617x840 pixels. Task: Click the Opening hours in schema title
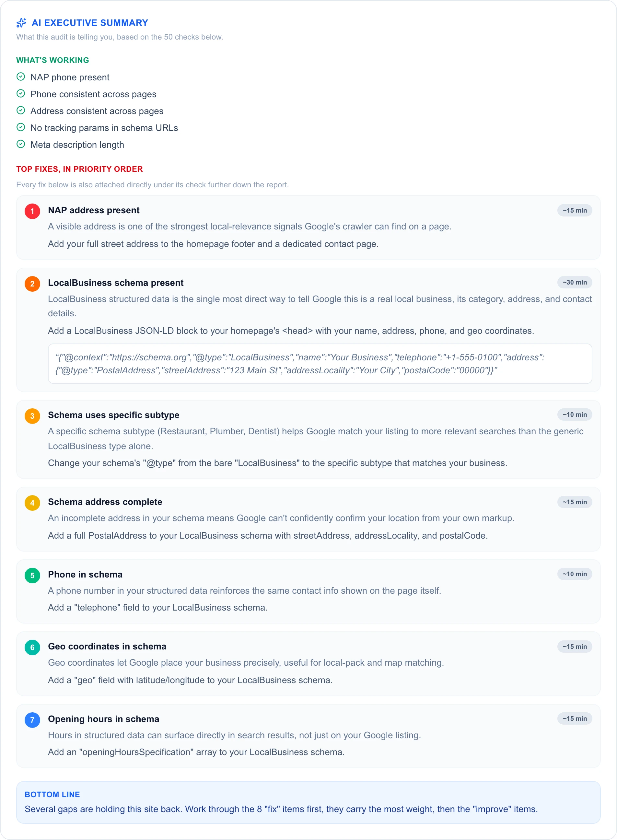coord(103,718)
